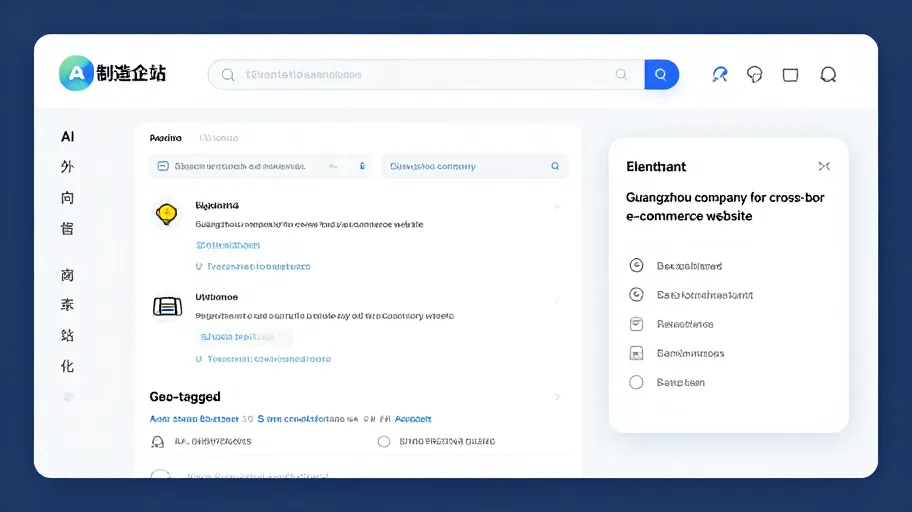Follow the first blue link under the lightbulb result

coord(228,246)
